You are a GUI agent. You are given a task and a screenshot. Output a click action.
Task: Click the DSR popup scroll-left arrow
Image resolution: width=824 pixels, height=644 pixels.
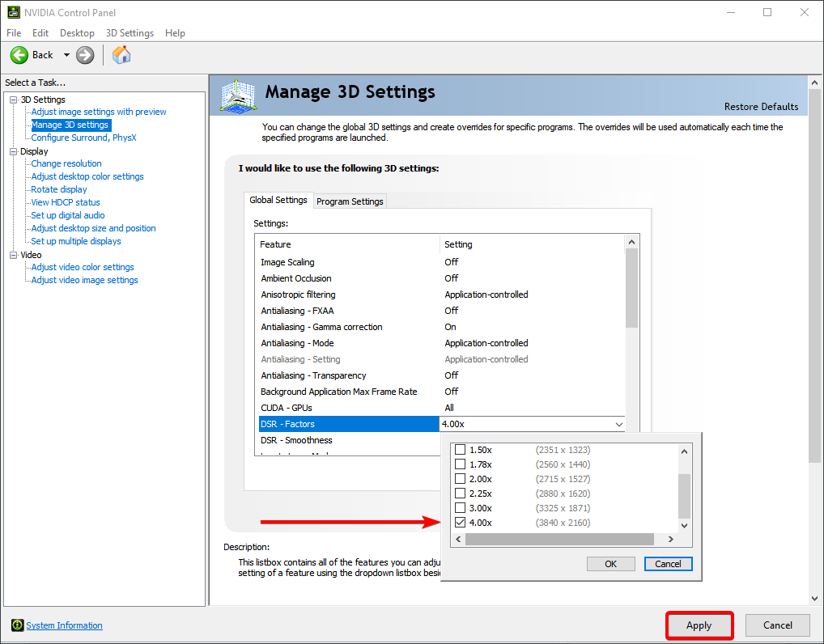458,540
